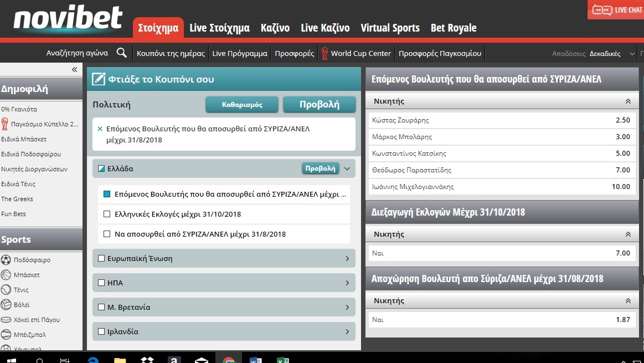Select Ναι at 7.00 for Διεξαγωγή Εκλογών
Image resolution: width=644 pixels, height=363 pixels.
point(501,253)
